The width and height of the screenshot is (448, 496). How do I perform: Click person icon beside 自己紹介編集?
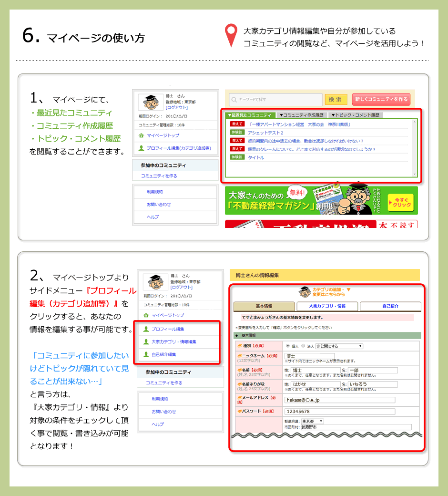coord(146,354)
